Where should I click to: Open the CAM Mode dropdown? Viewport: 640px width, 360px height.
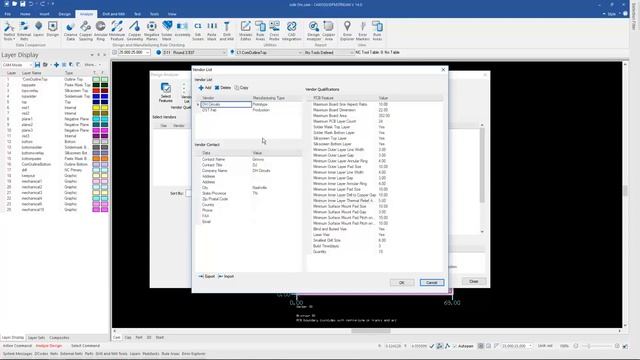17,65
